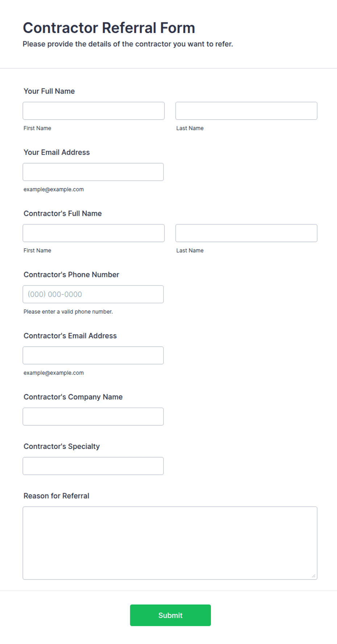This screenshot has width=337, height=644.
Task: Click the "Contractor's Specialty" label
Action: (62, 446)
